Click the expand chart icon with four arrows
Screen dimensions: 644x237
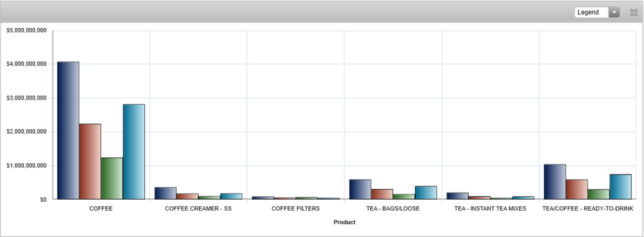pos(633,12)
